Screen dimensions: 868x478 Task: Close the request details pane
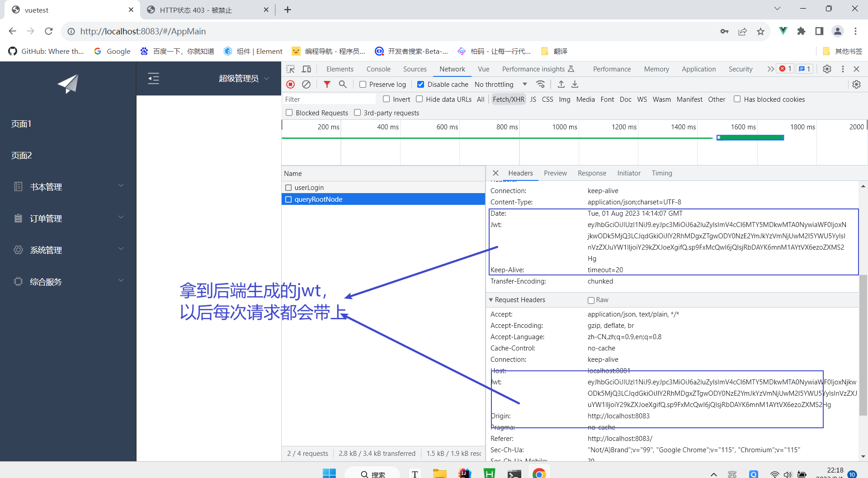[495, 173]
